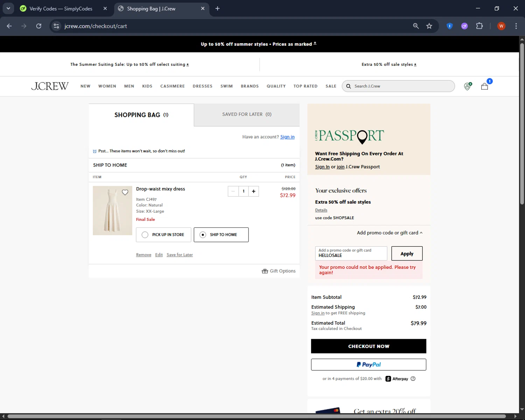
Task: Open browser zoom magnifier icon in address bar
Action: point(416,26)
